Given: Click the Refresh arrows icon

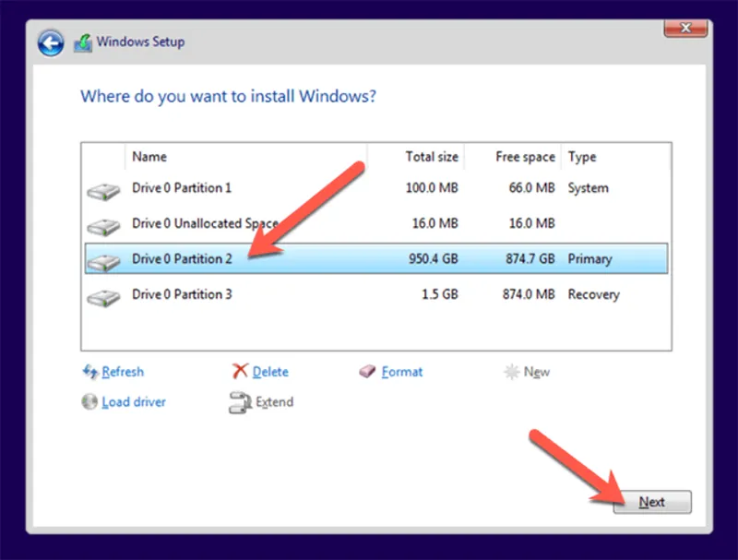Looking at the screenshot, I should click(x=90, y=371).
